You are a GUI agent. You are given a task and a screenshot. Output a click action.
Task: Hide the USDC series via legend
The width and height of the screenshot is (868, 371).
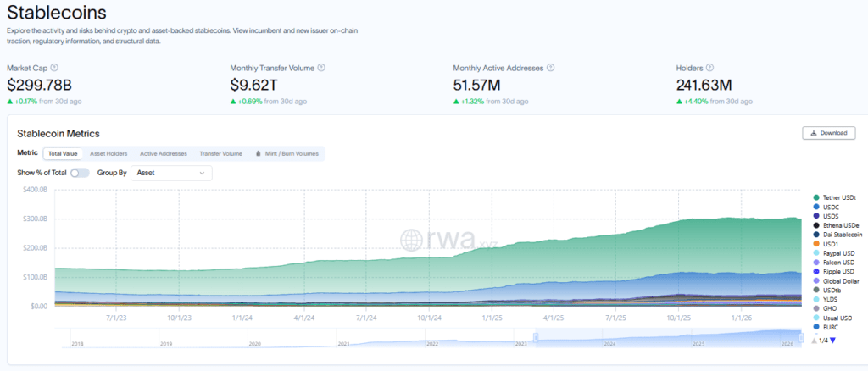pyautogui.click(x=830, y=207)
